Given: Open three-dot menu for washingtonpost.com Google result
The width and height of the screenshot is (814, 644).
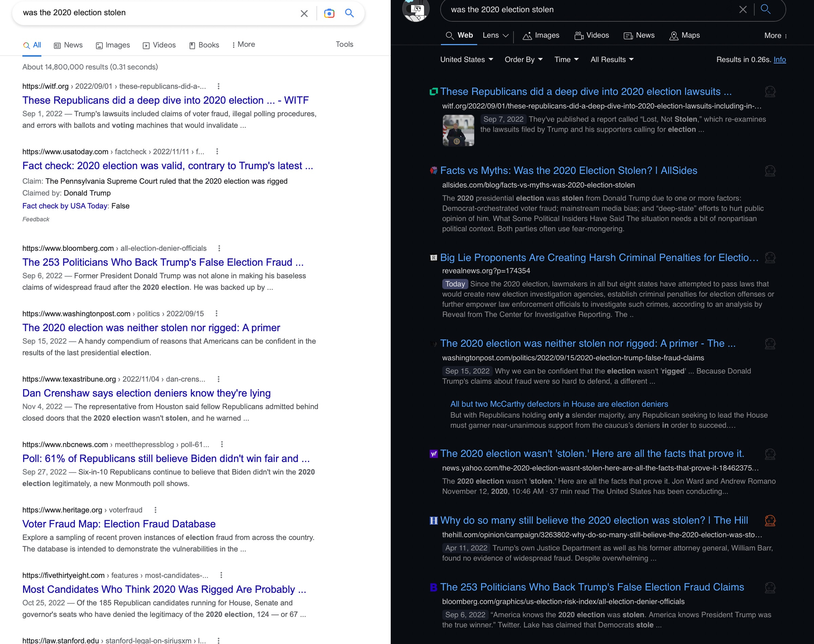Looking at the screenshot, I should [x=216, y=314].
